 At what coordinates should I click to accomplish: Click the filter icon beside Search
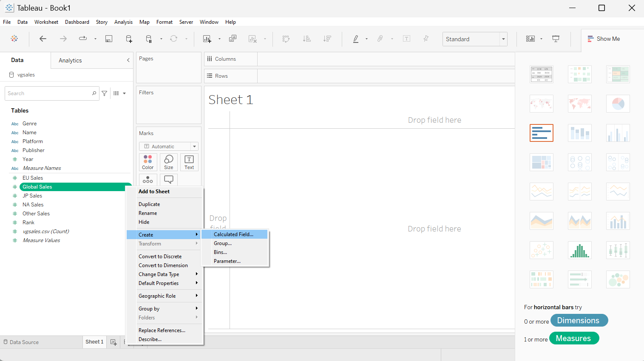[105, 93]
